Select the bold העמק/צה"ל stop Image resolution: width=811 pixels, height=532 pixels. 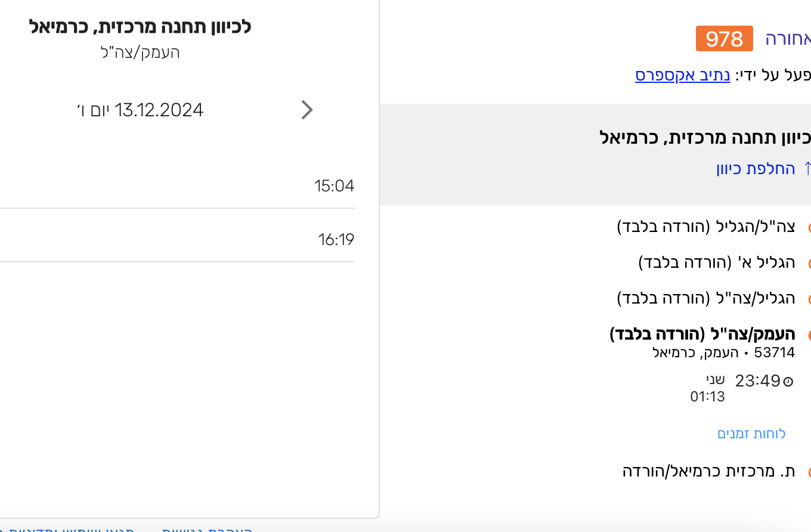point(702,334)
